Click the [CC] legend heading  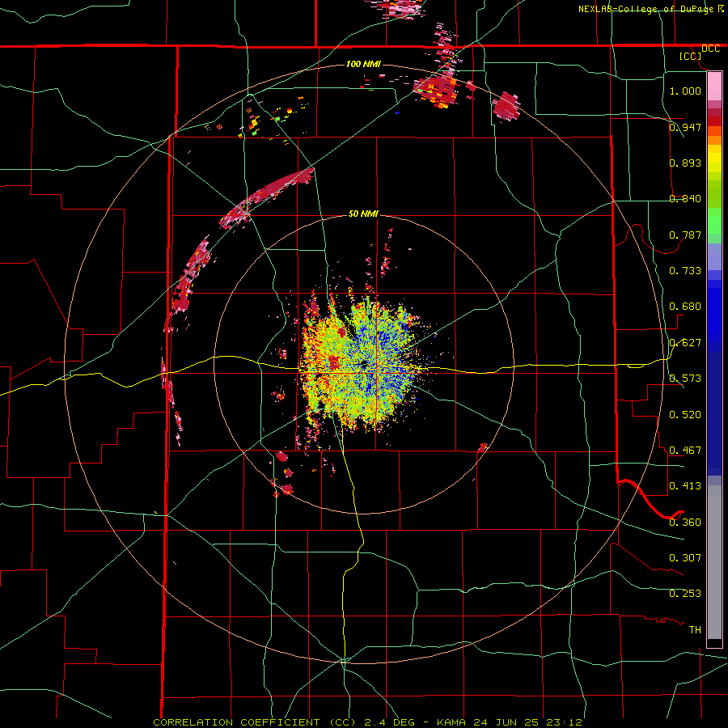[x=690, y=56]
